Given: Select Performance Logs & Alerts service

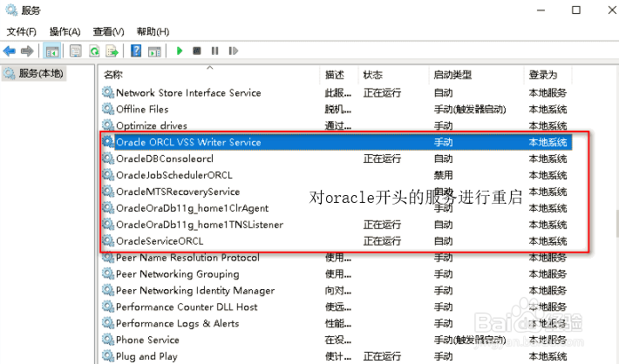Looking at the screenshot, I should [x=336, y=323].
